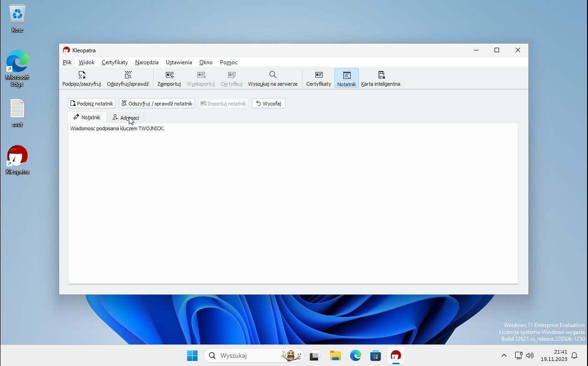This screenshot has height=366, width=588.
Task: Click the Wycofaj button
Action: tap(269, 104)
